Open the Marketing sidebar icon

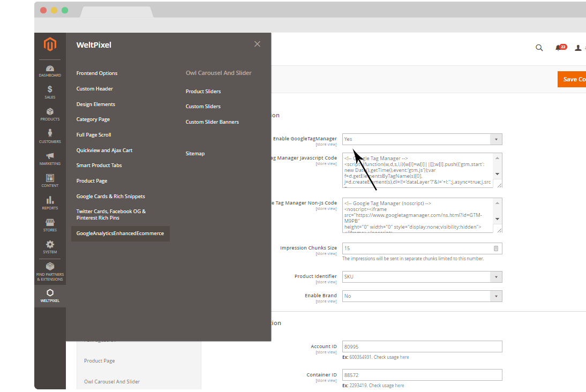50,157
